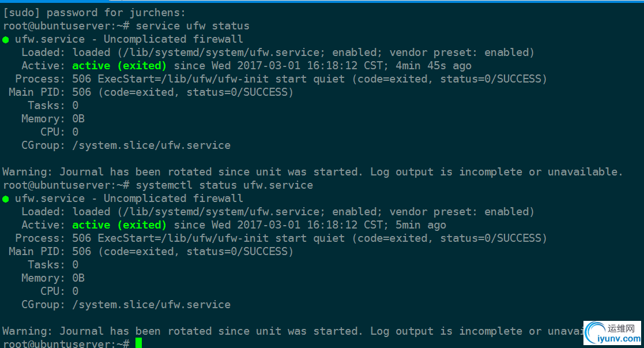Click the first green 'active (exited)' text
This screenshot has height=348, width=644.
[x=119, y=66]
